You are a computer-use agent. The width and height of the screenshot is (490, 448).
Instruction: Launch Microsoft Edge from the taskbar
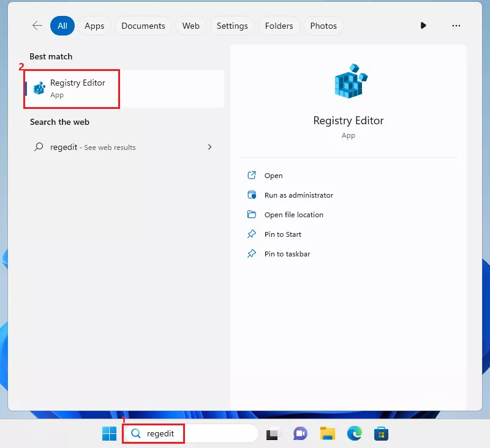(355, 434)
